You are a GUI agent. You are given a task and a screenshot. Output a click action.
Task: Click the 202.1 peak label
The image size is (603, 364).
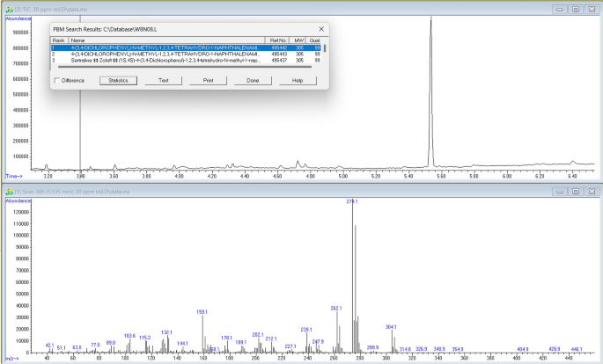tap(258, 335)
